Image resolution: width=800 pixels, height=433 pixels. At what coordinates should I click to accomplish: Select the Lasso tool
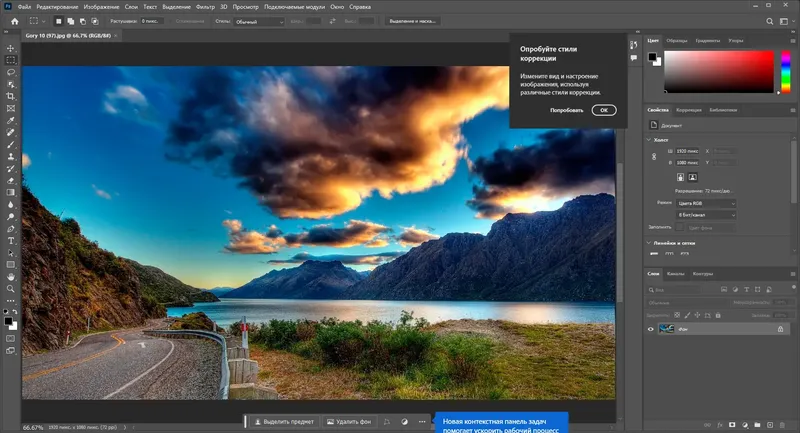point(11,72)
